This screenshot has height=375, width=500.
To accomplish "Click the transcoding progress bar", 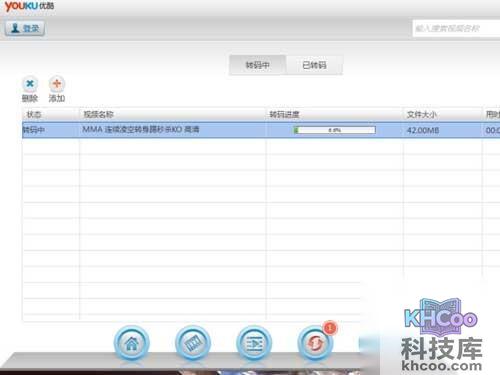I will click(x=334, y=130).
